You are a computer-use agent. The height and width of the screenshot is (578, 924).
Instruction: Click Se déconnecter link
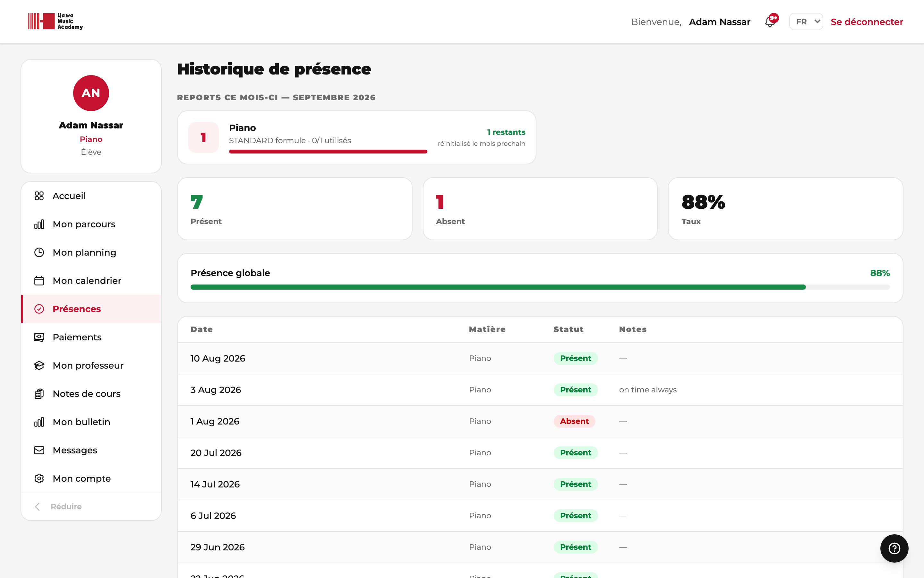(867, 22)
